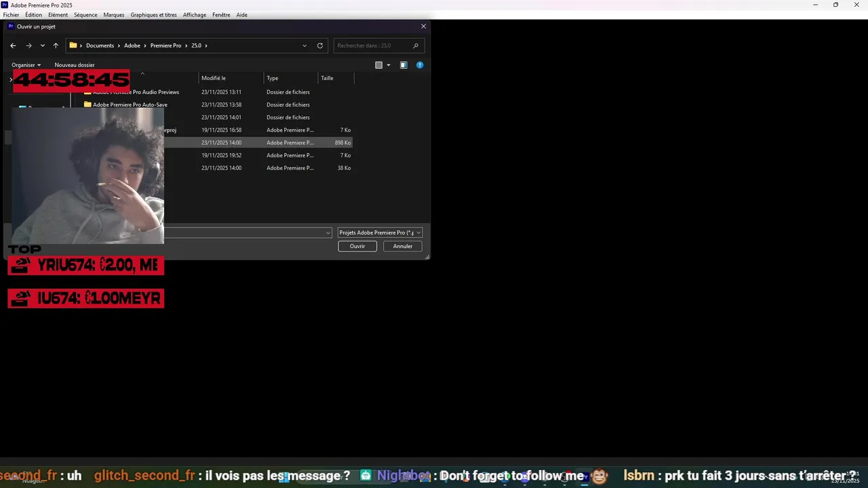Click the date 23/11/2025 14:01
The image size is (868, 488).
pos(221,117)
